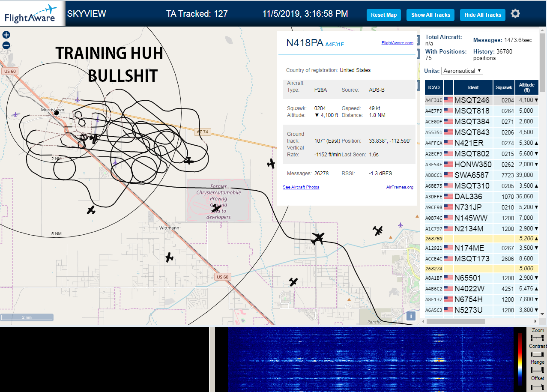
Task: Click the Morristown airport site marker dot
Action: [56, 113]
